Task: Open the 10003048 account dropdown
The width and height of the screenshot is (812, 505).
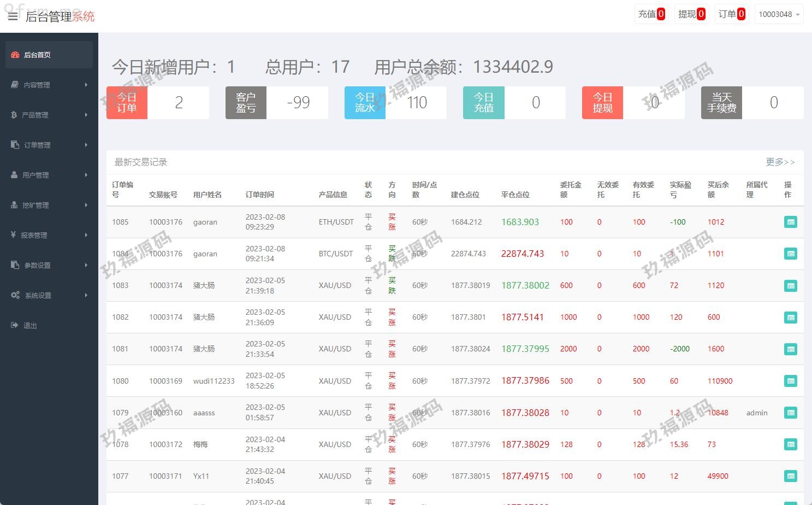Action: (x=779, y=14)
